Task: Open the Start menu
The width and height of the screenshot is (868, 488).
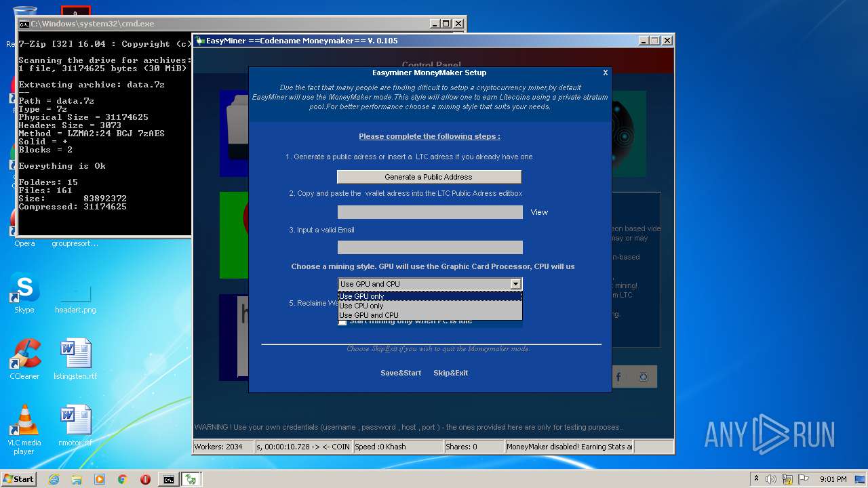Action: coord(19,479)
